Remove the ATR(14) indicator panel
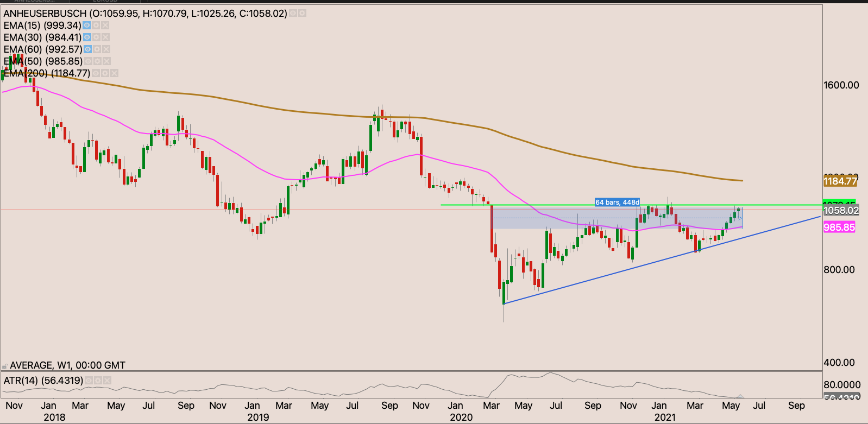 point(107,381)
